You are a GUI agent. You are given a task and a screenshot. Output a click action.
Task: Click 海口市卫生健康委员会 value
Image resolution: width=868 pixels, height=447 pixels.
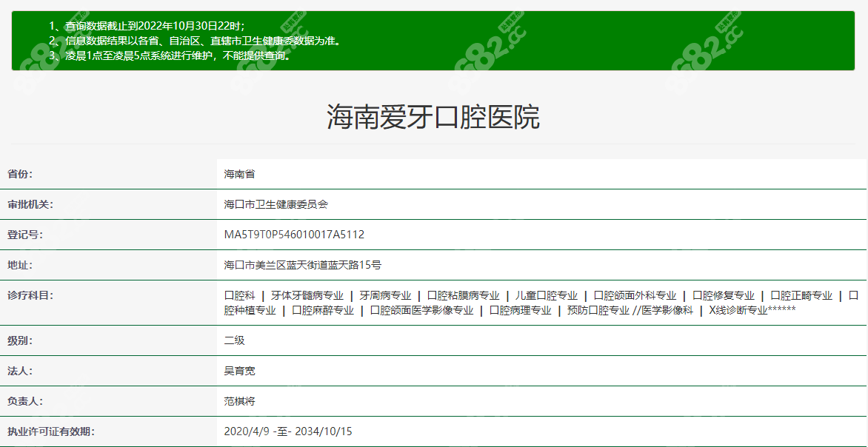click(x=276, y=204)
